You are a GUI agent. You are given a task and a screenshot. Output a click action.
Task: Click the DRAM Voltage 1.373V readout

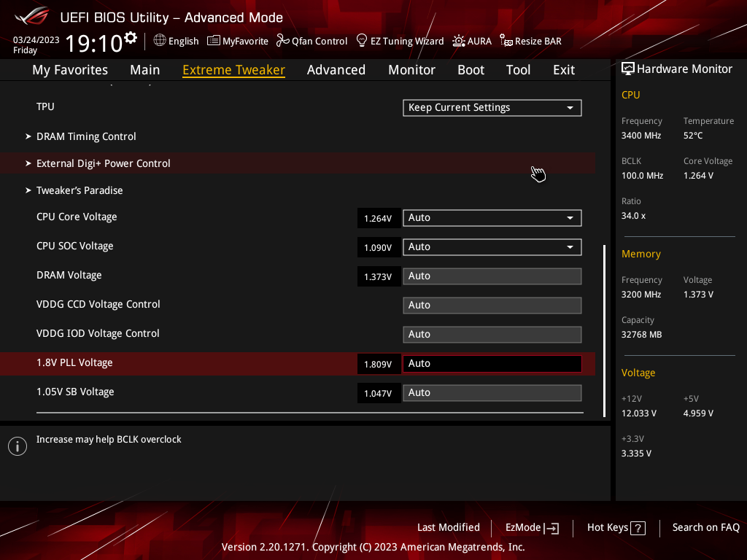coord(379,276)
